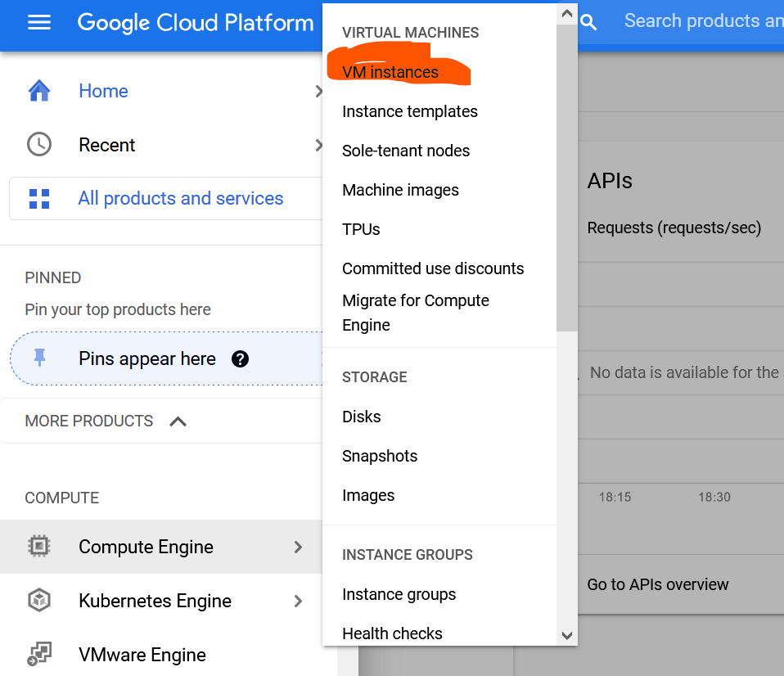The height and width of the screenshot is (676, 784).
Task: Click the Compute Engine chip icon
Action: coord(39,546)
